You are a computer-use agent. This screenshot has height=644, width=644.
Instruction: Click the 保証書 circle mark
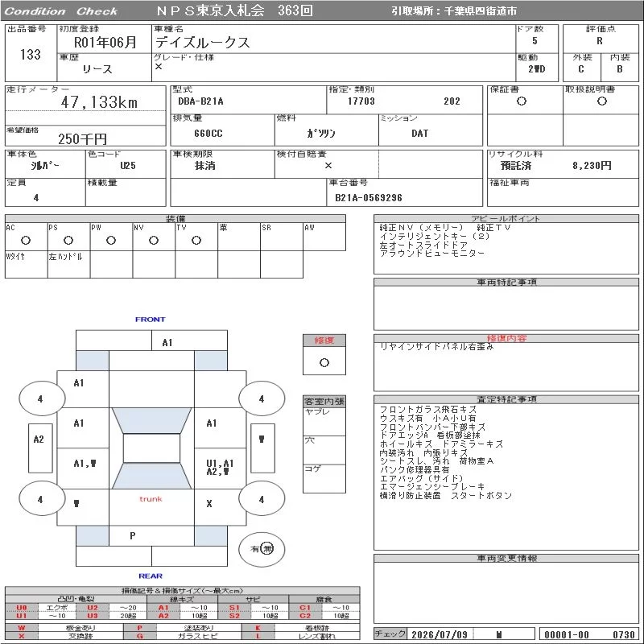pyautogui.click(x=522, y=101)
